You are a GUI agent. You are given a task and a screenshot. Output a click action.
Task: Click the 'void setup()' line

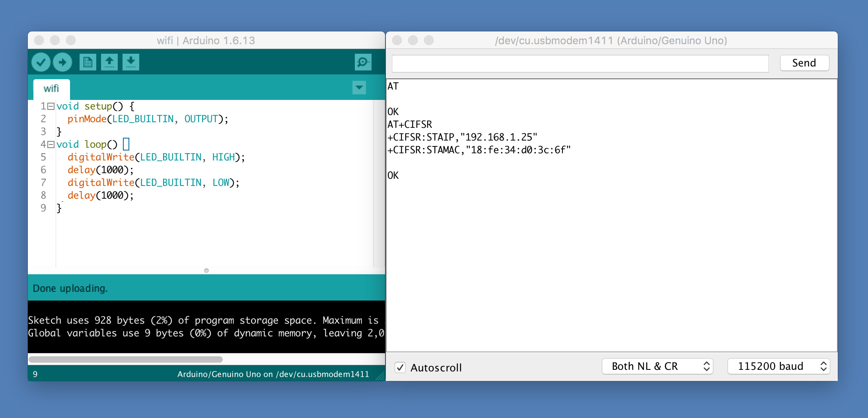95,106
